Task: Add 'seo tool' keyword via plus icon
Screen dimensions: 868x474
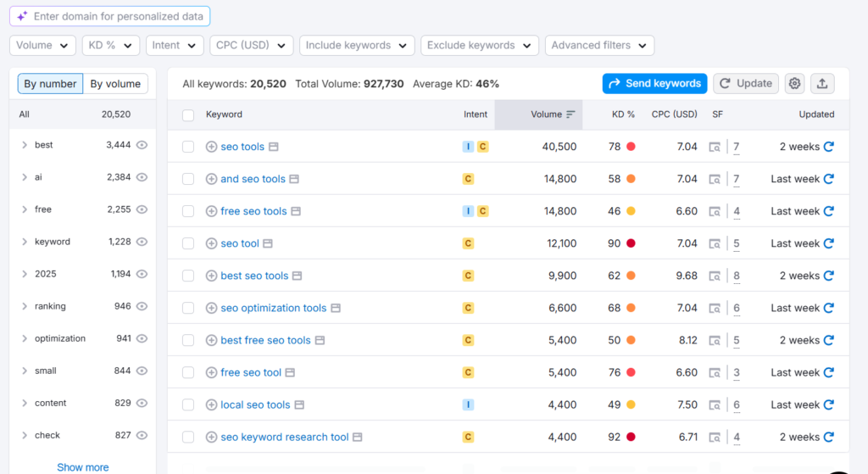Action: coord(211,243)
